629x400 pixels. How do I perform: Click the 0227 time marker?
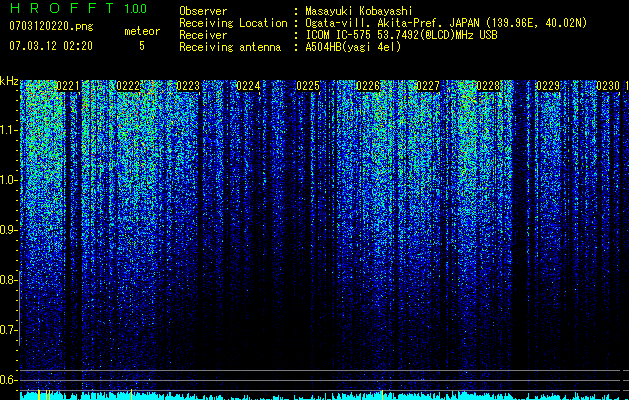[x=428, y=86]
